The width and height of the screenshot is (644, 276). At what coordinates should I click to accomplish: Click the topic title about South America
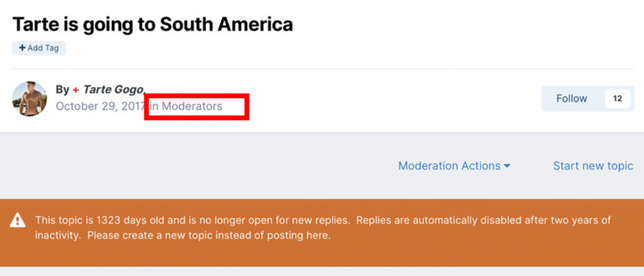pos(153,25)
